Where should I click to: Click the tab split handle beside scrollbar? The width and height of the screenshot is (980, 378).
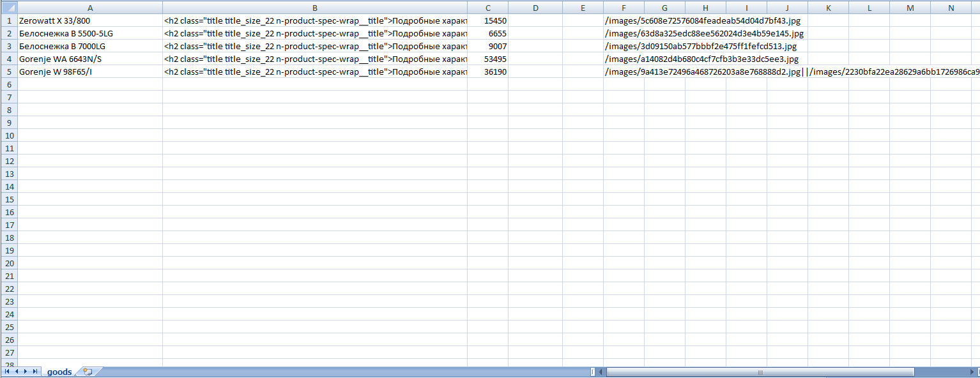tap(593, 372)
